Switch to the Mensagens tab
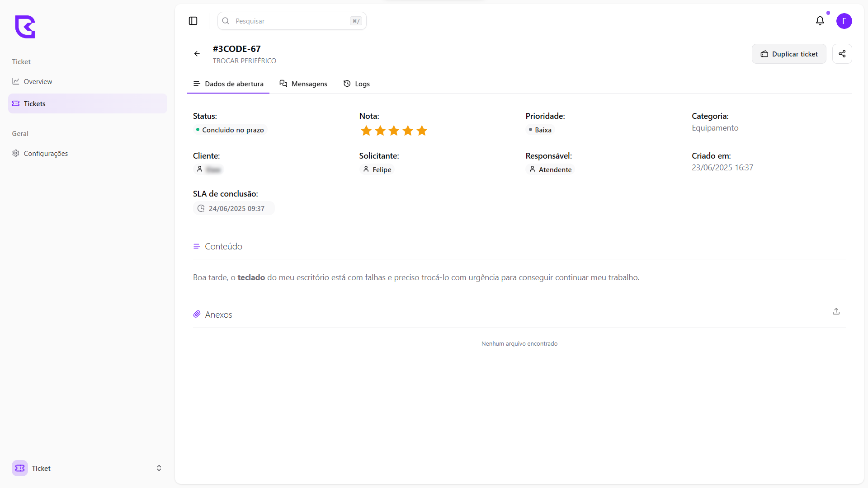This screenshot has height=488, width=868. click(x=303, y=84)
